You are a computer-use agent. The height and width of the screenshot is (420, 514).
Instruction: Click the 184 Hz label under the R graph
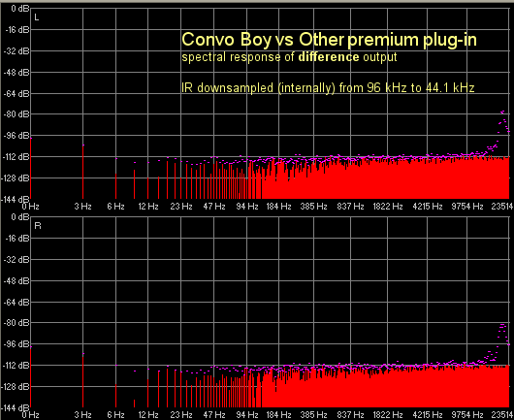coord(278,415)
